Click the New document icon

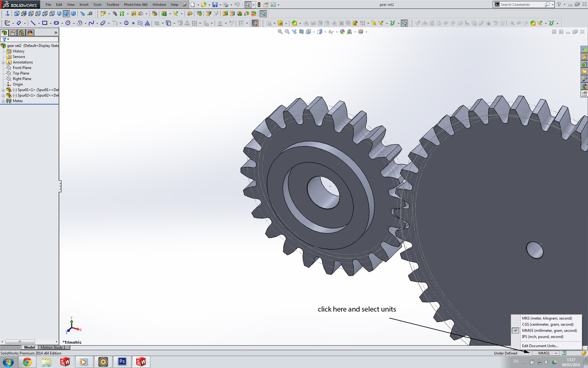click(193, 5)
